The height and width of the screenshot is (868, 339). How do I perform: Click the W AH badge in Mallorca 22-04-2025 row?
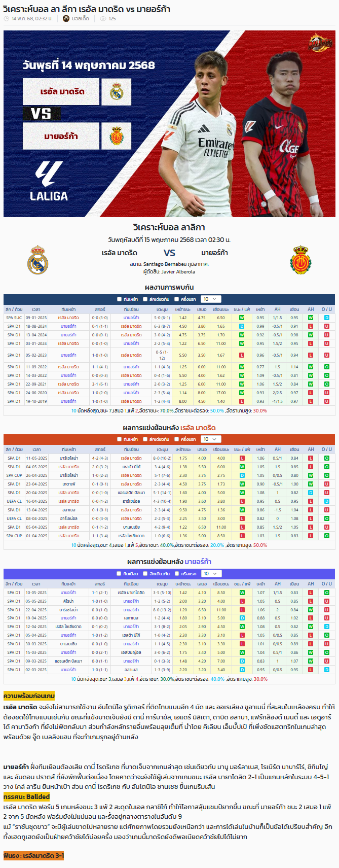[311, 610]
